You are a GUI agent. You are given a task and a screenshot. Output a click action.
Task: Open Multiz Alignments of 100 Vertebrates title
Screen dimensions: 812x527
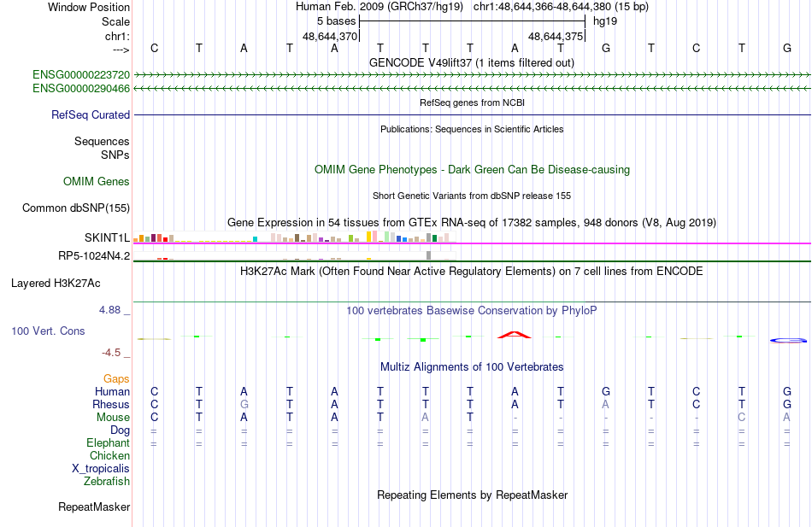[x=472, y=367]
